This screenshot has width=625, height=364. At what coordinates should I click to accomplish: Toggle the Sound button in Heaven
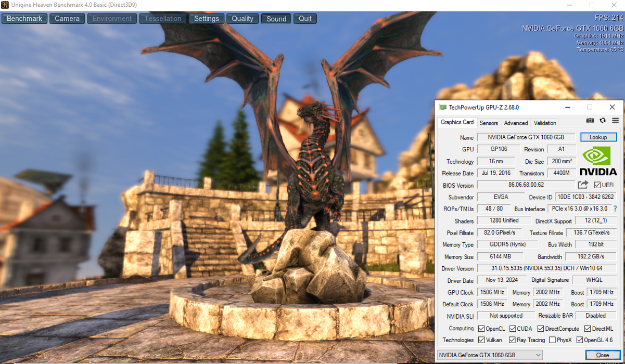(276, 18)
